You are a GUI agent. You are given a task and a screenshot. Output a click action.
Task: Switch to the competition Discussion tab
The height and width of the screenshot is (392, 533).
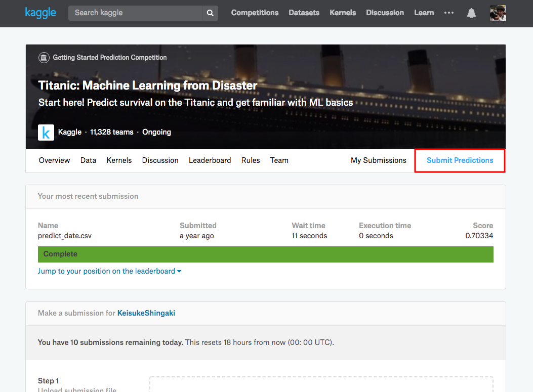pos(160,160)
